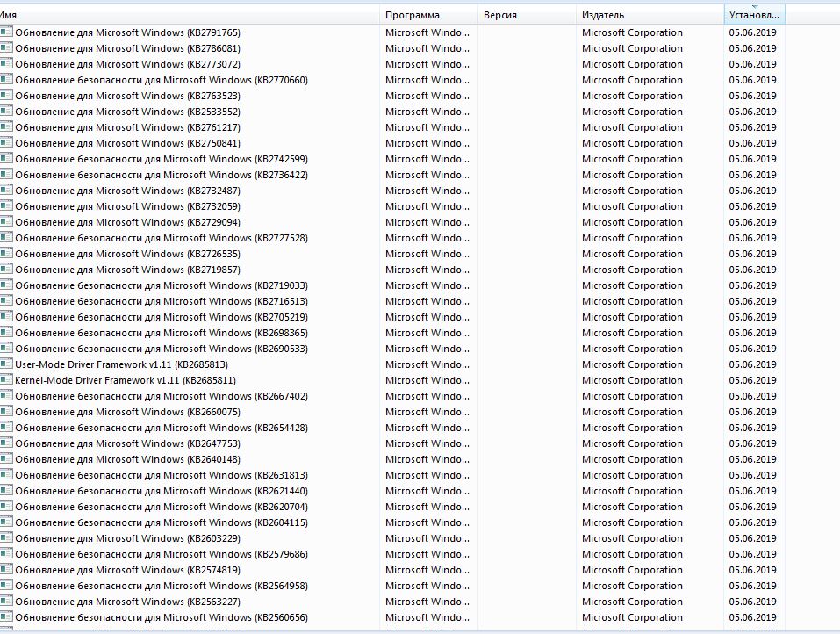Click the update icon for KB2690533
Screen dimensions: 840x634
[x=6, y=349]
